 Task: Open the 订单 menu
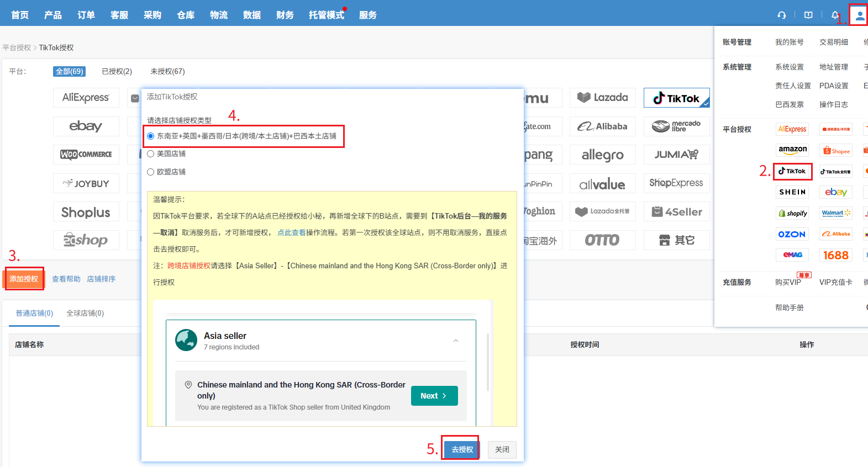(x=86, y=15)
